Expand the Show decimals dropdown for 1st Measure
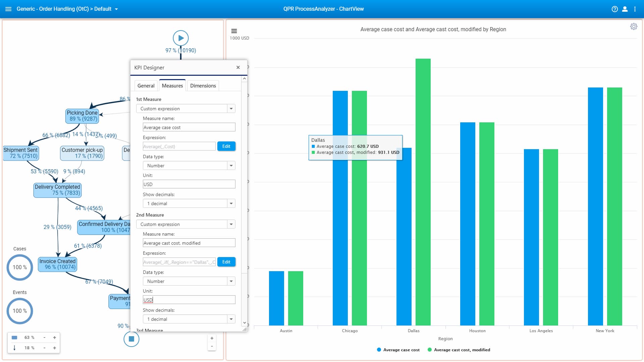The height and width of the screenshot is (362, 644). pos(231,203)
